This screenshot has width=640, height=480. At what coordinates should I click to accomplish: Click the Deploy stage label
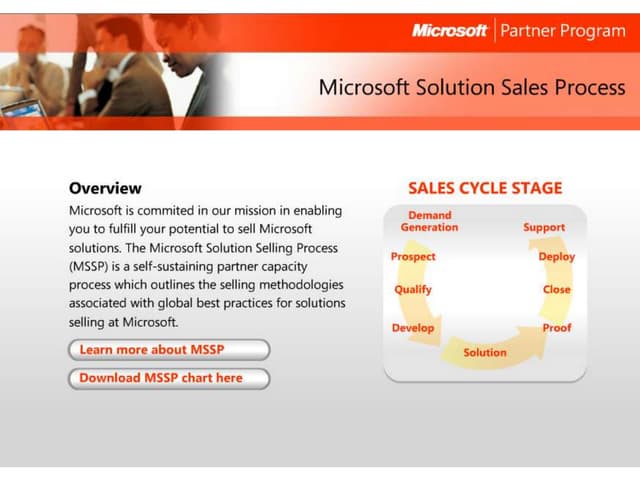(x=556, y=257)
